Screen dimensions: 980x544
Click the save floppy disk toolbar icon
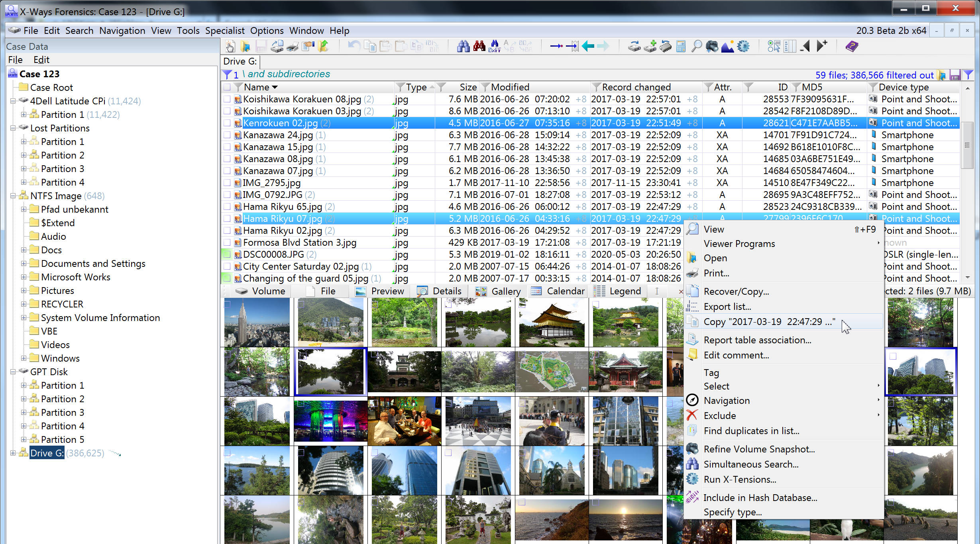(261, 46)
